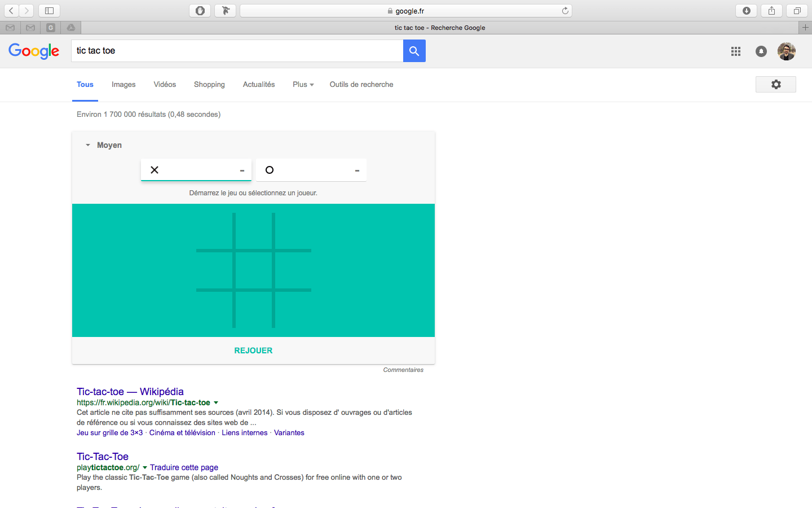Open the Google apps grid
The image size is (812, 508).
coord(736,51)
